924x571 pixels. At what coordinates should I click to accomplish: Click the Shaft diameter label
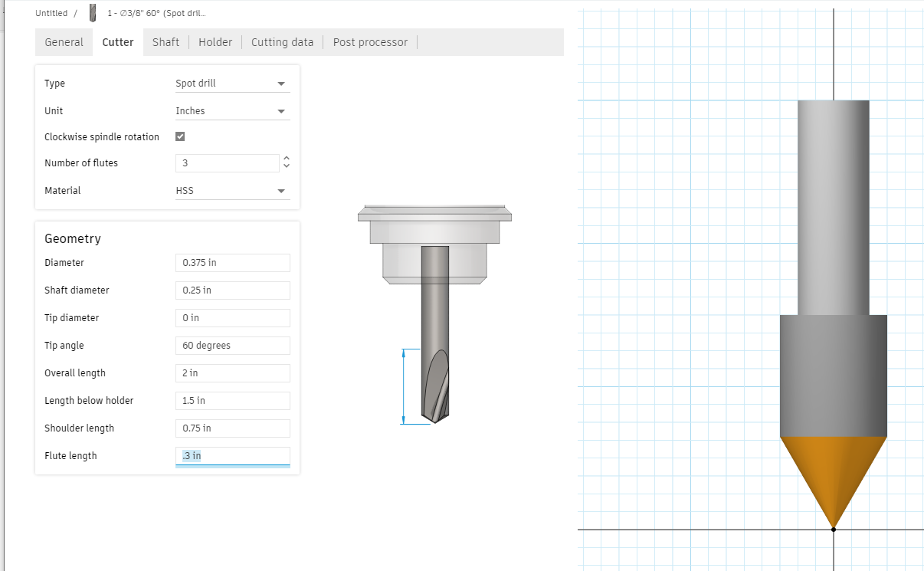point(77,290)
